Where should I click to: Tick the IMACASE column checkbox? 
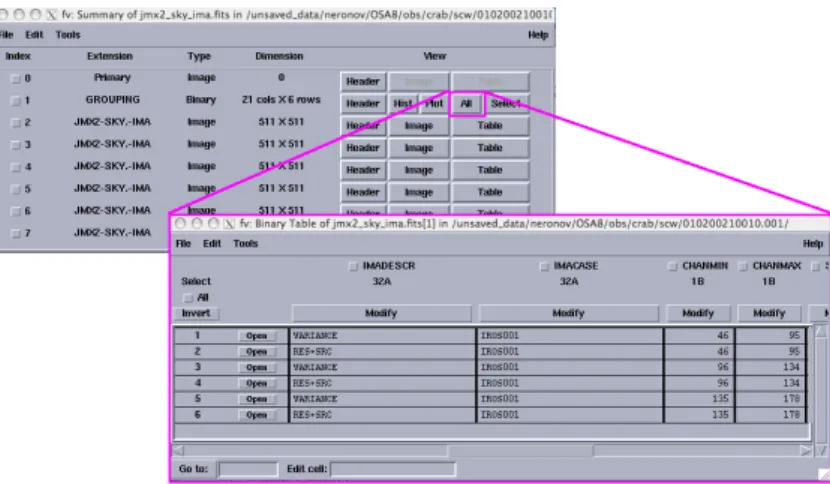[544, 266]
